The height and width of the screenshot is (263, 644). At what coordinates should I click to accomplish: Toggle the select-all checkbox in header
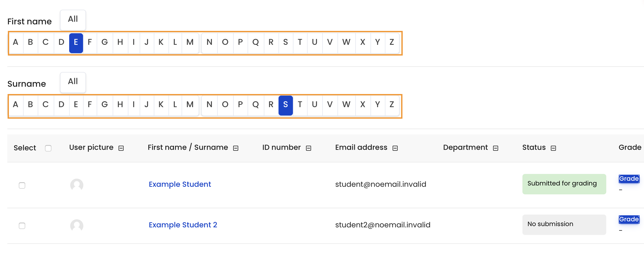(48, 148)
